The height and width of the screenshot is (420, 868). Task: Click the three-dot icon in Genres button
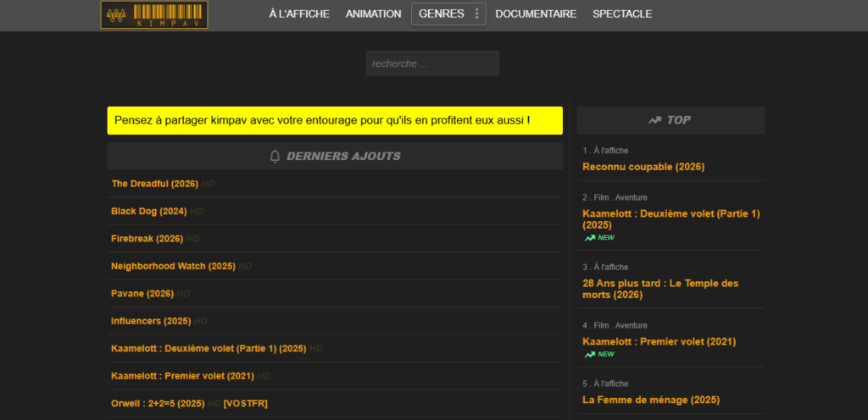pos(476,14)
